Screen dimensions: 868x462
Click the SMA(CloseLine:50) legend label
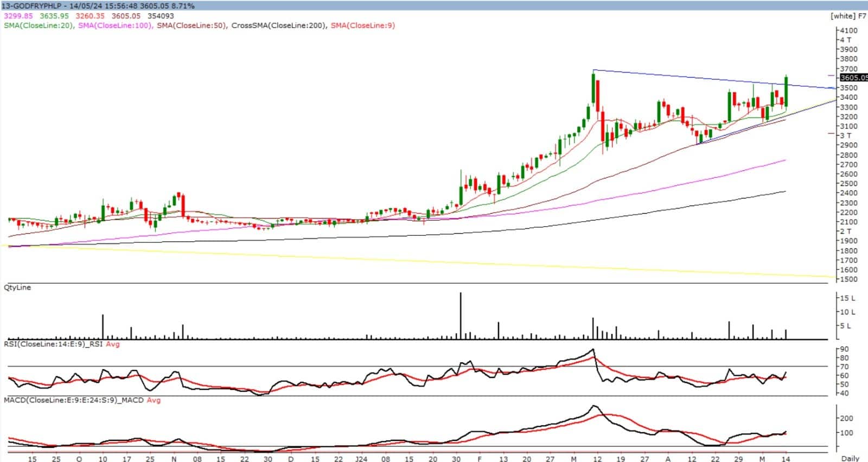tap(192, 25)
